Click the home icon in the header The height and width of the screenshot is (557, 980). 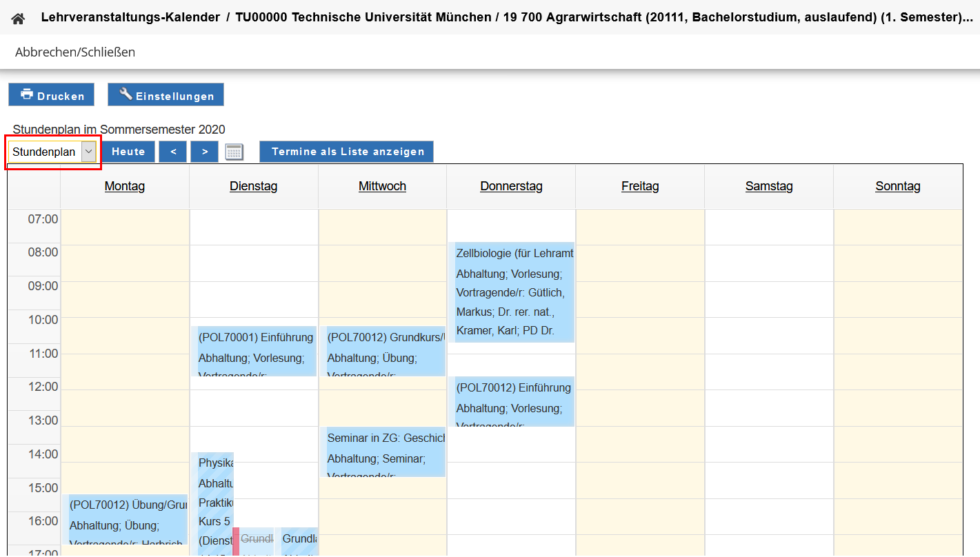click(x=18, y=19)
